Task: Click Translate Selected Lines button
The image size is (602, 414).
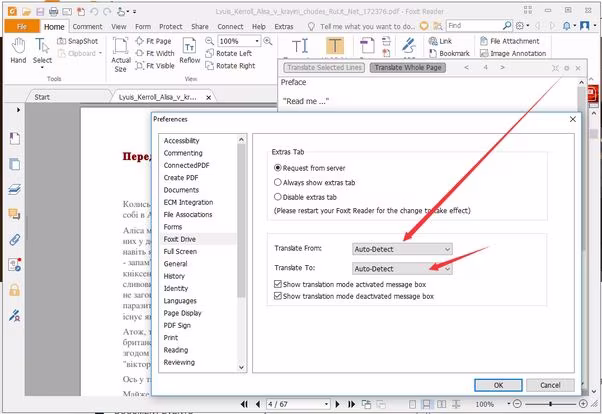Action: [324, 68]
